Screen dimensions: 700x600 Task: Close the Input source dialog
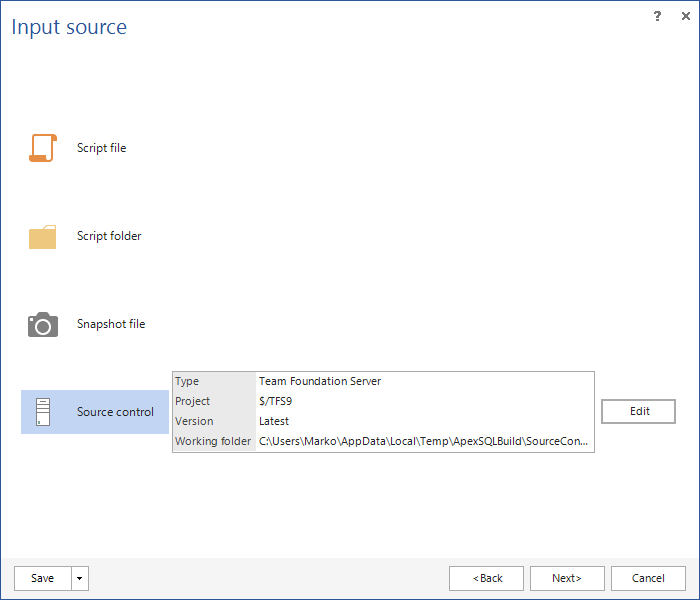click(686, 17)
